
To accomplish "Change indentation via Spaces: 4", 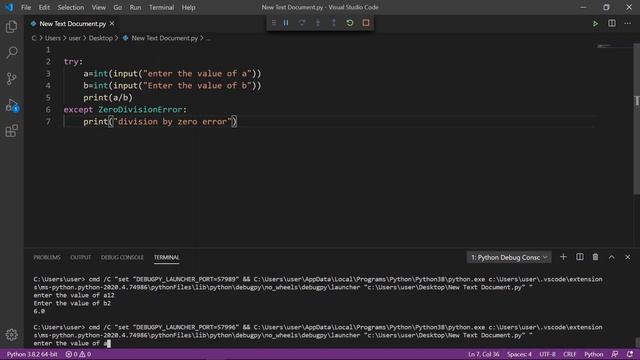I will tap(519, 354).
